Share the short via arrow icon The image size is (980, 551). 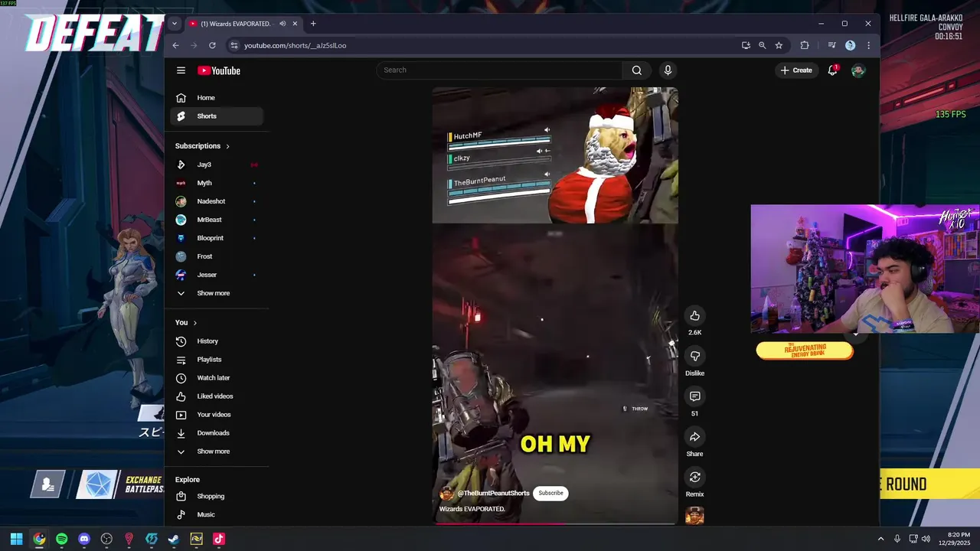click(x=694, y=438)
